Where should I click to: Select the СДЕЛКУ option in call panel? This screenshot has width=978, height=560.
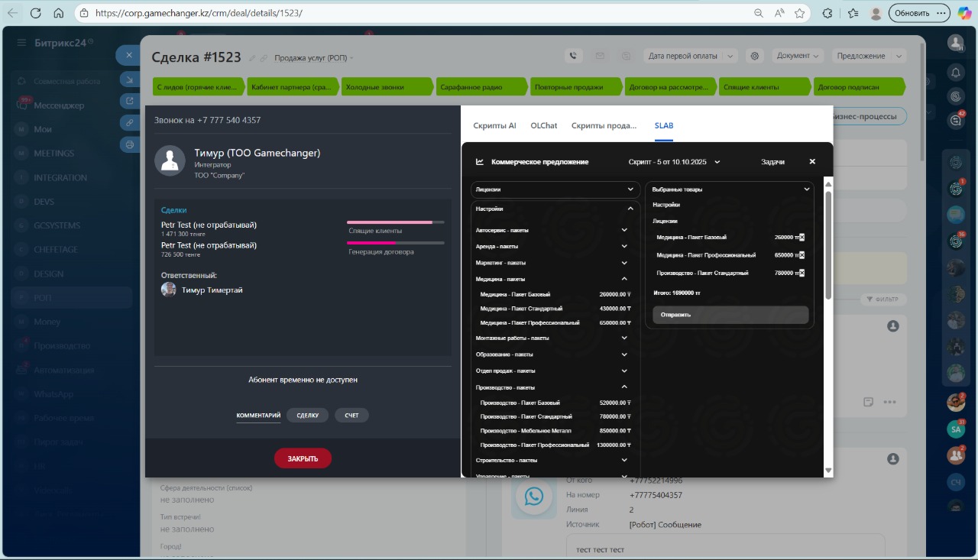pos(307,416)
